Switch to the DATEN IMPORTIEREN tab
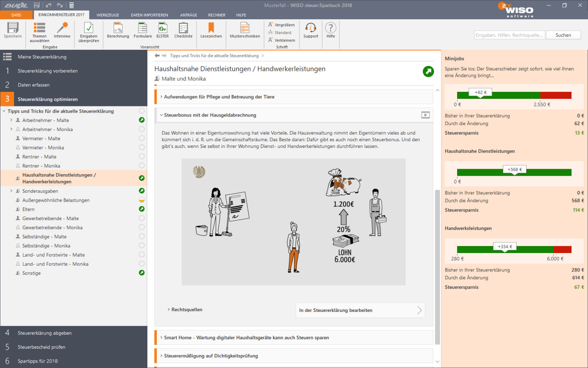The width and height of the screenshot is (588, 368). pyautogui.click(x=149, y=15)
